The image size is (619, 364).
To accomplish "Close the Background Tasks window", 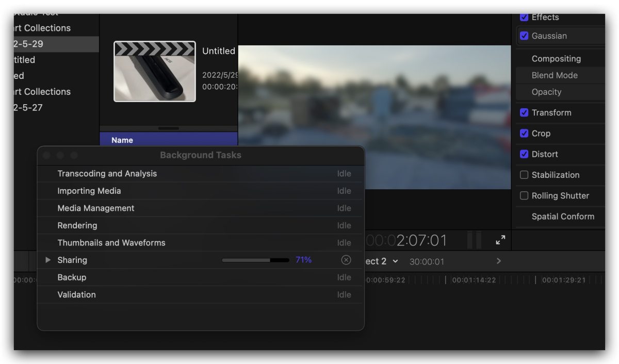I will [47, 155].
